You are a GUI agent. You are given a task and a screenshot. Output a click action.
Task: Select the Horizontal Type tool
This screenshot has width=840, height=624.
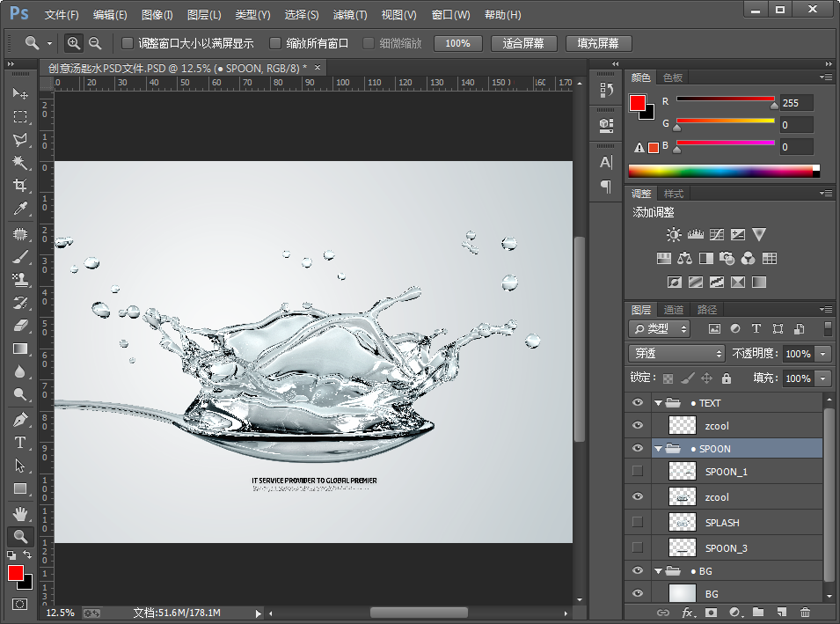(x=20, y=443)
